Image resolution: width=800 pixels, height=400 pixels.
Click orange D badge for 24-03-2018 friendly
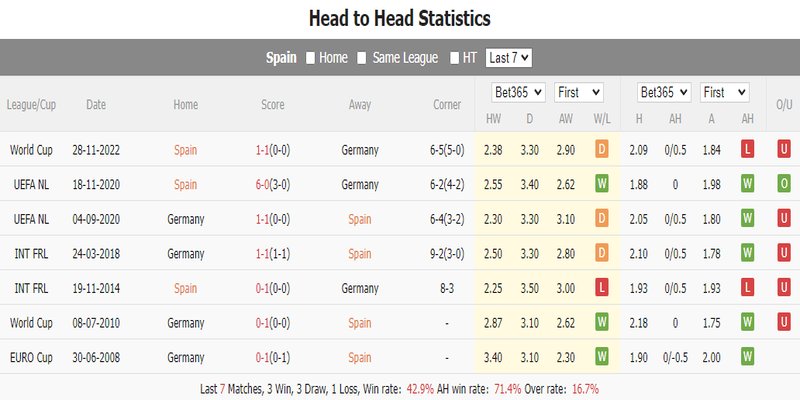pyautogui.click(x=602, y=253)
